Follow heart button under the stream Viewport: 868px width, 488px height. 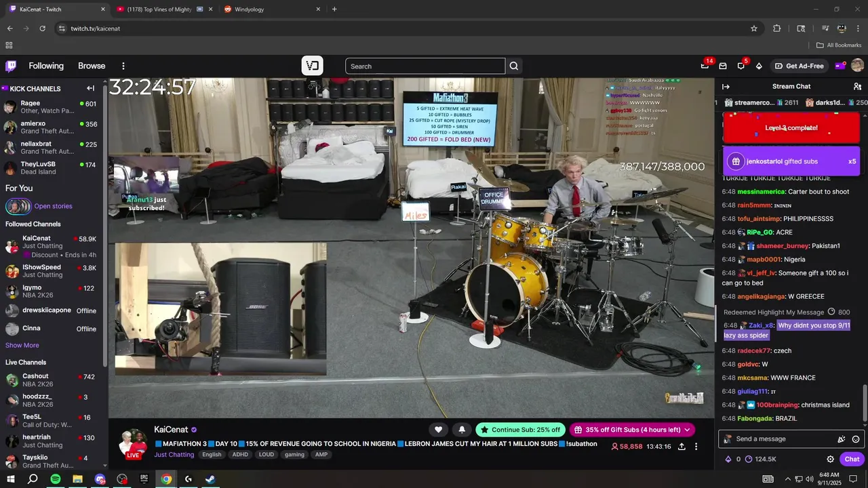[x=439, y=430]
